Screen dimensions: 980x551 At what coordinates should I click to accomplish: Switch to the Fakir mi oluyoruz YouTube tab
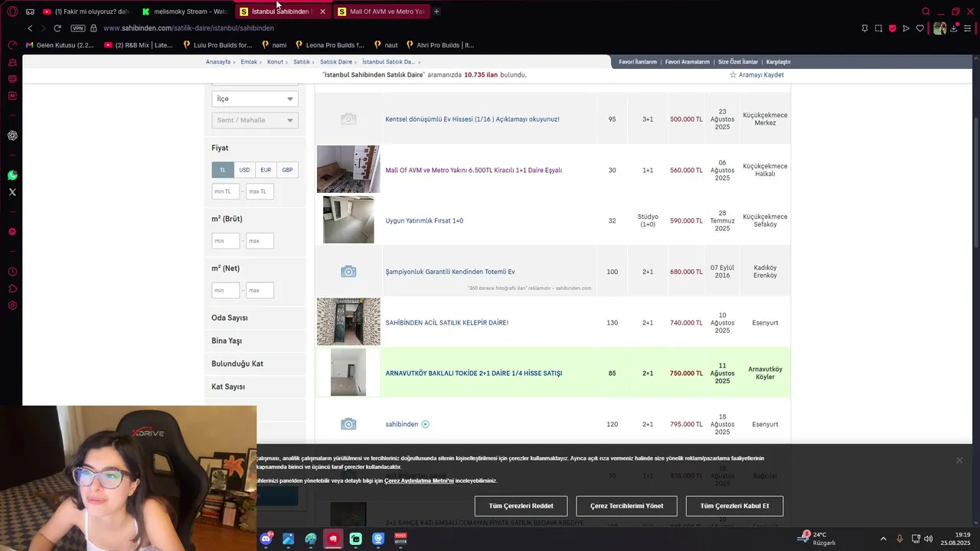pyautogui.click(x=86, y=11)
